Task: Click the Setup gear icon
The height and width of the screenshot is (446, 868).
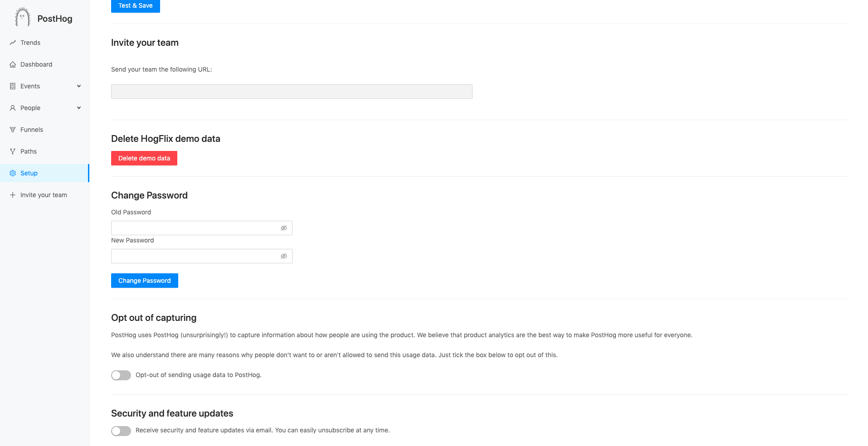Action: [x=13, y=173]
